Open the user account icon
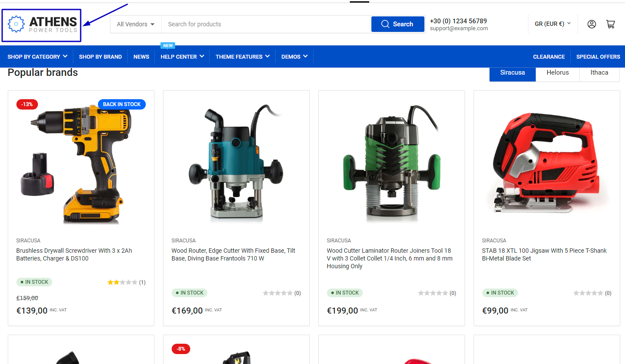 click(592, 24)
